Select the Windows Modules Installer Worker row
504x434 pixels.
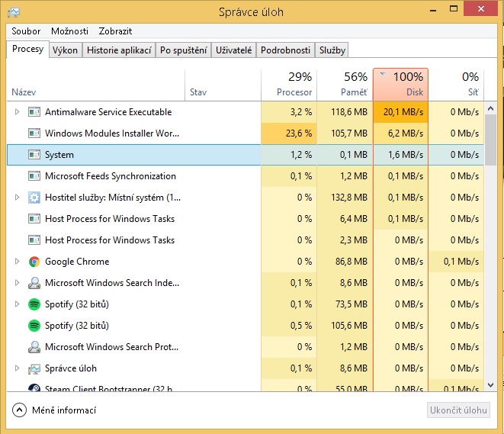coord(246,133)
